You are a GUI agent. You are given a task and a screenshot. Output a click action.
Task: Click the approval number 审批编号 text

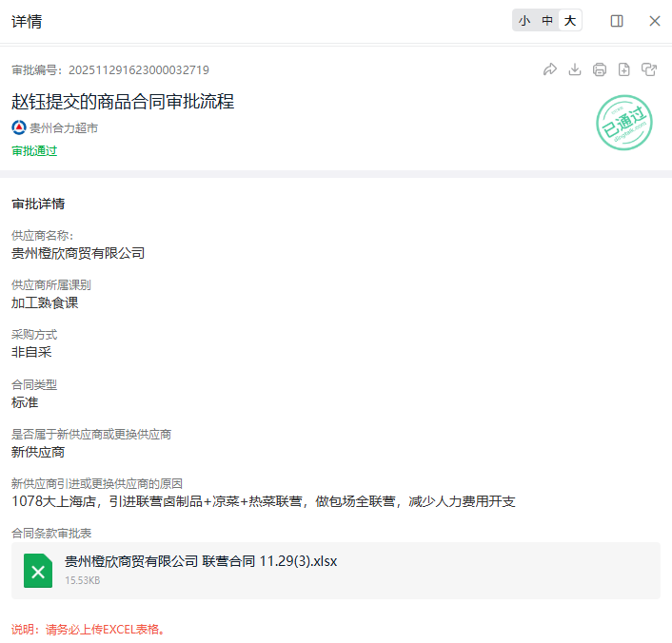click(110, 69)
